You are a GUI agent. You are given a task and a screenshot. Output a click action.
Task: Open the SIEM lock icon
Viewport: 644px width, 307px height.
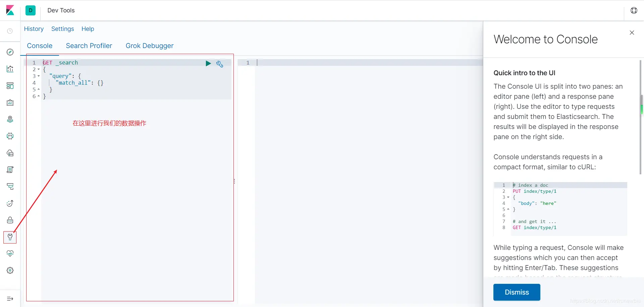[10, 220]
